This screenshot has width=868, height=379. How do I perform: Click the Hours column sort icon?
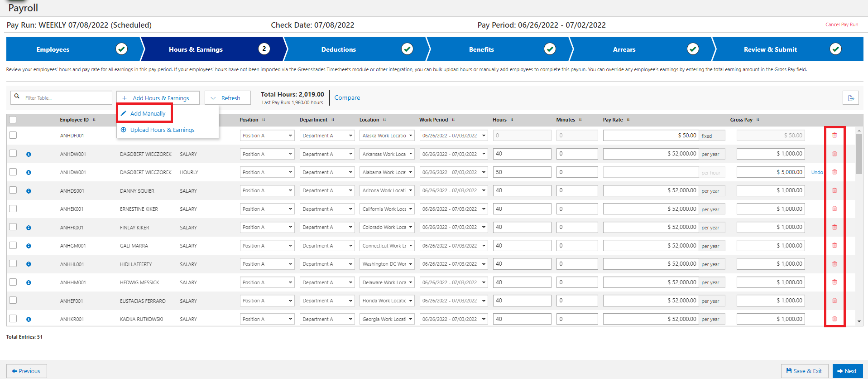[512, 120]
